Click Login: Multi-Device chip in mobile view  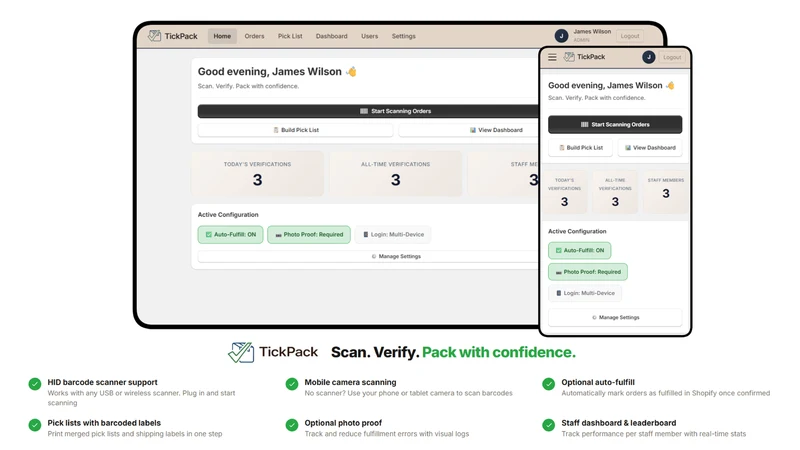(x=585, y=293)
